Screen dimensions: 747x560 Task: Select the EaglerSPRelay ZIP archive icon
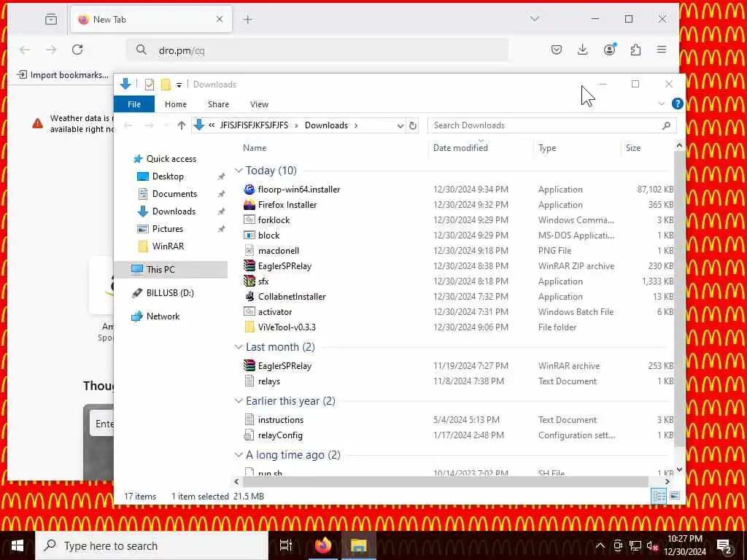point(249,265)
